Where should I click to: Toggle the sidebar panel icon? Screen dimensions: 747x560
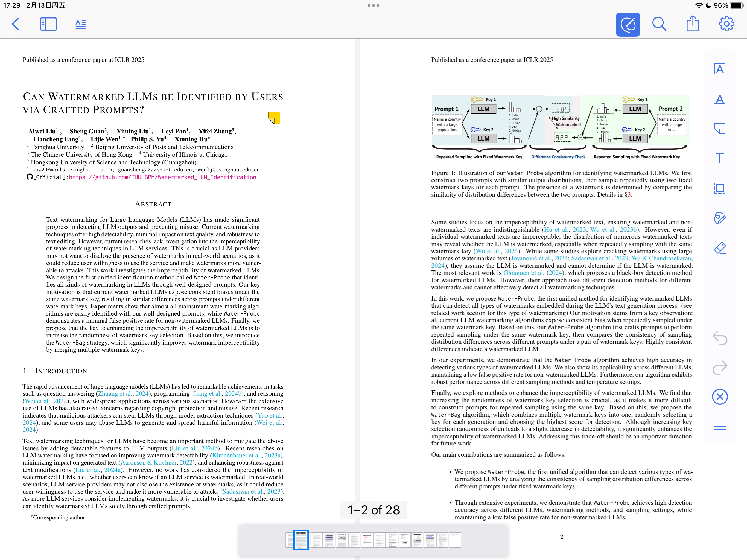48,24
